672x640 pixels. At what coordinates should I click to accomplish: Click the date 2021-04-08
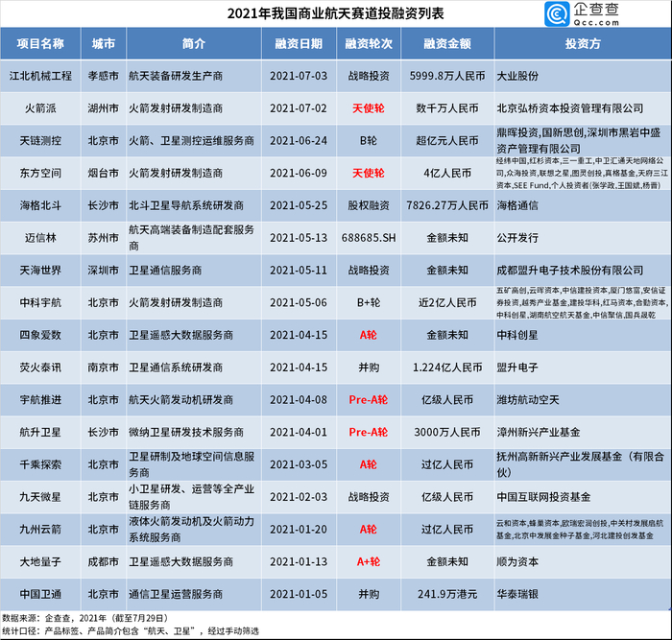(299, 400)
